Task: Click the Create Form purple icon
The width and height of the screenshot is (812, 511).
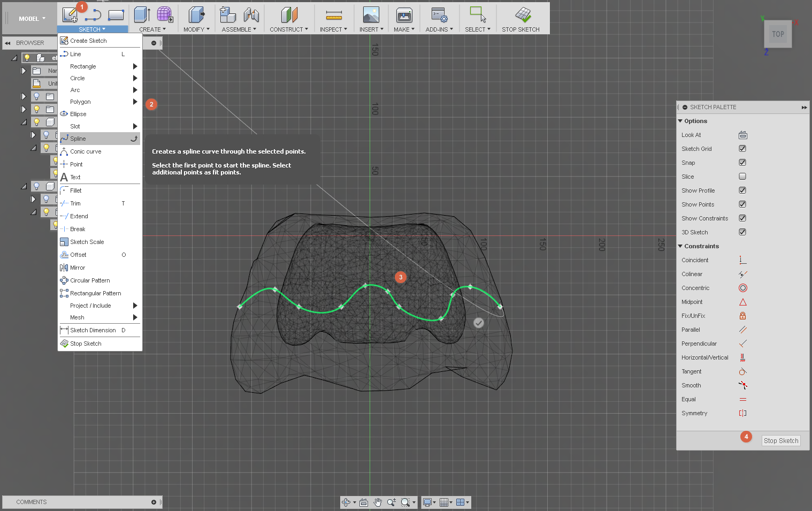Action: [165, 14]
